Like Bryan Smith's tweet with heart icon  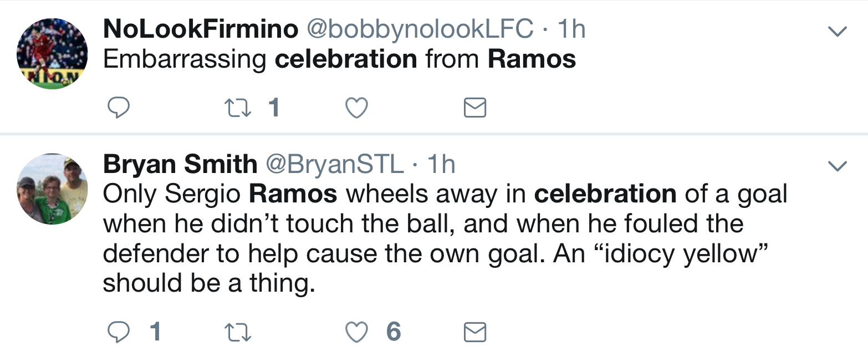(x=356, y=332)
